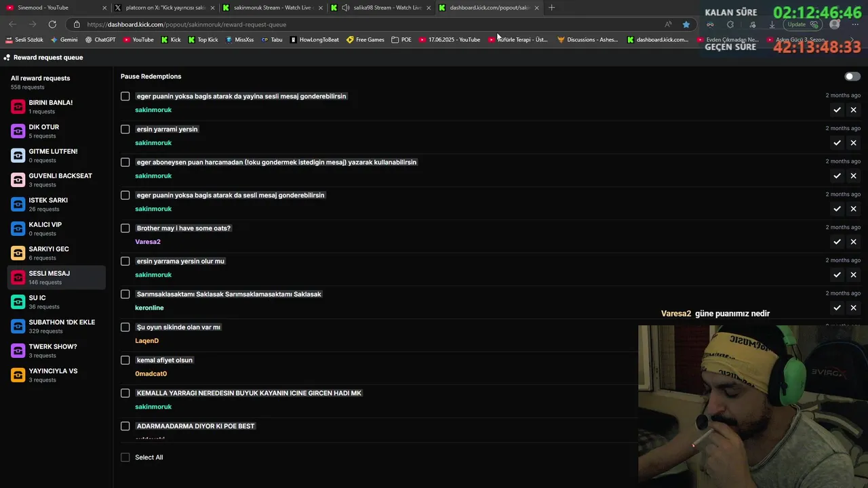Open the HowLongToBeat bookmark

coord(315,40)
